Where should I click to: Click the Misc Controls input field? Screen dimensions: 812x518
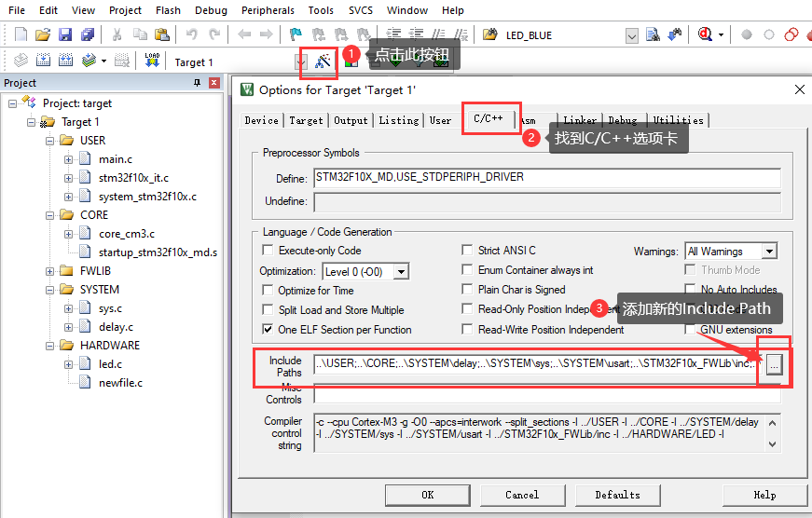pos(547,394)
